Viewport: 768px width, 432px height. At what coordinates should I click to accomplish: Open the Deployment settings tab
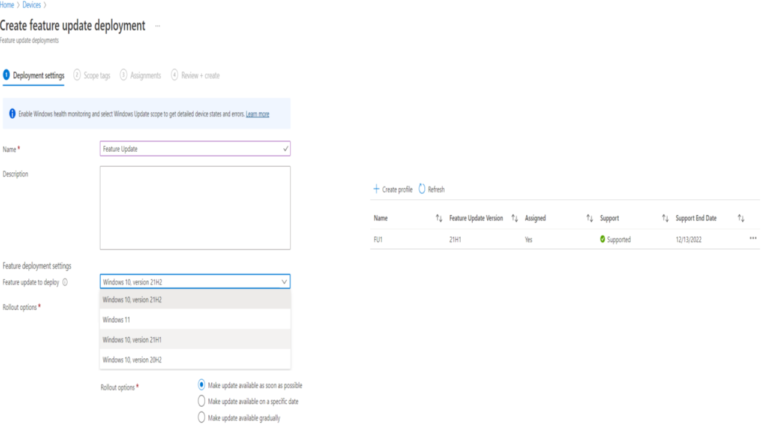pyautogui.click(x=33, y=75)
